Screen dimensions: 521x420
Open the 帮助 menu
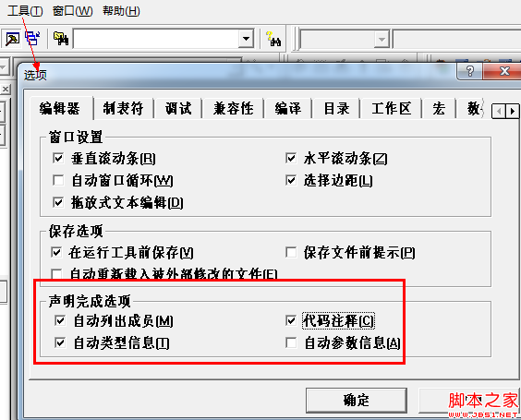121,11
